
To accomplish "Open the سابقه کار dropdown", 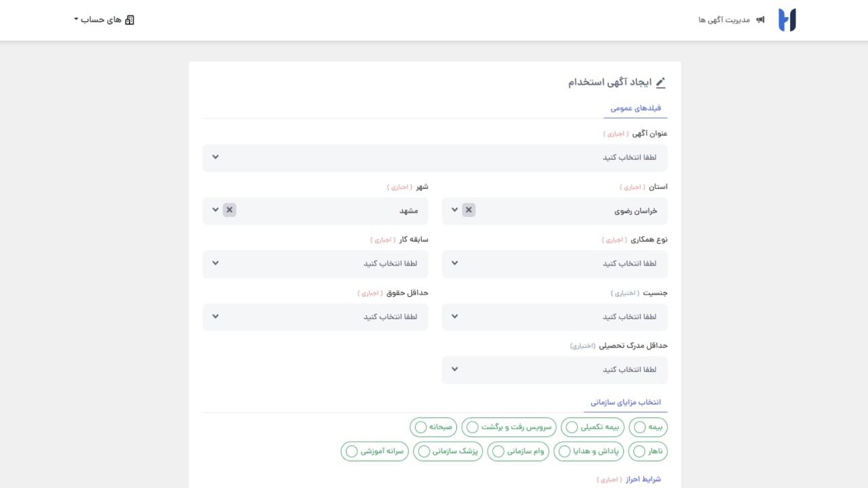I will [x=315, y=264].
